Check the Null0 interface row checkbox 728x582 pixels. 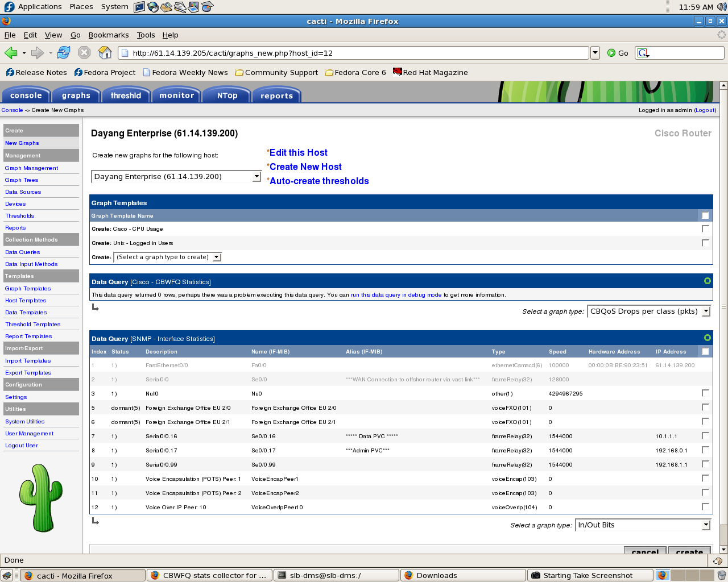[x=705, y=393]
